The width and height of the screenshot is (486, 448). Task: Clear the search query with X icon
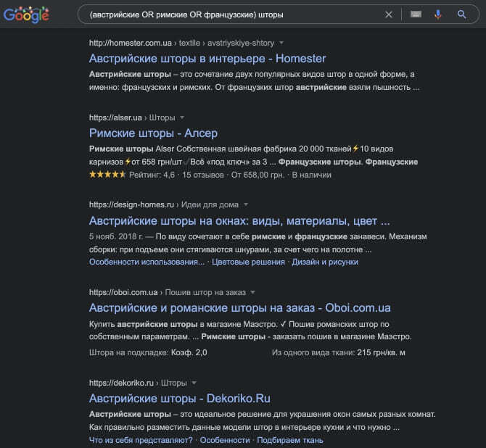click(x=388, y=14)
